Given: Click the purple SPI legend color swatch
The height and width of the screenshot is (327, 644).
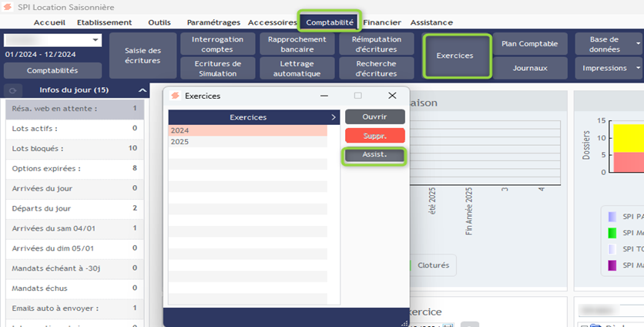Looking at the screenshot, I should tap(612, 265).
